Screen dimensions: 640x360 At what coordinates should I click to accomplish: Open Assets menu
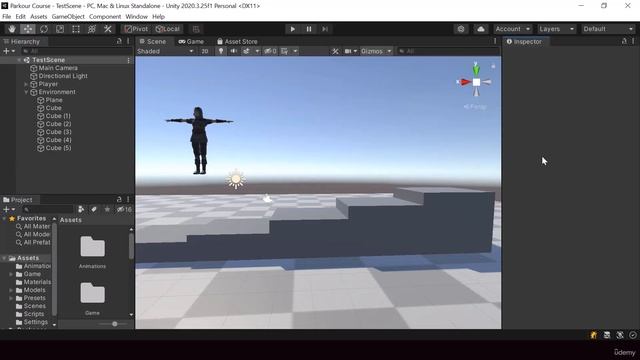(x=38, y=17)
